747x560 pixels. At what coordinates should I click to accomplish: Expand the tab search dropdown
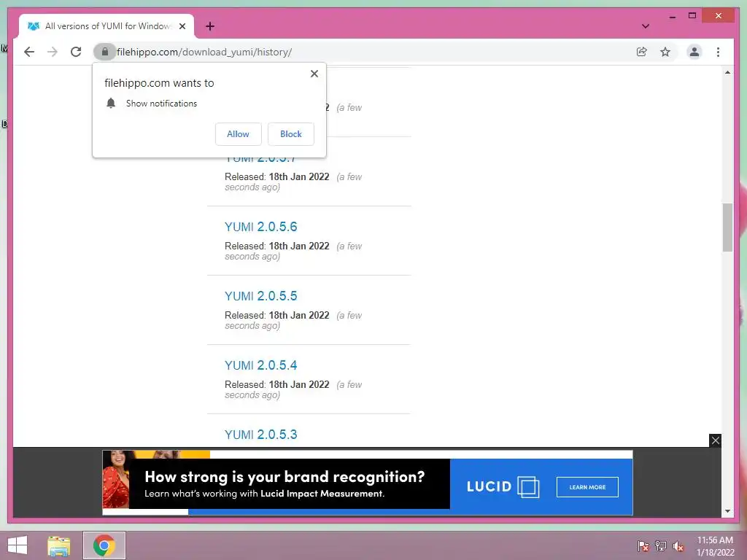646,26
